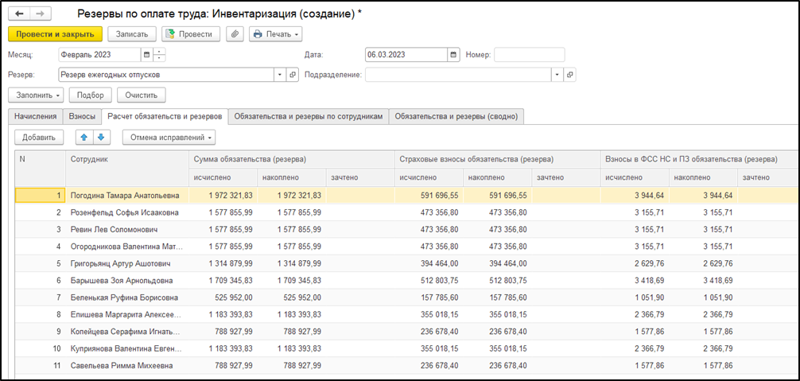
Task: Expand the Резерв field dropdown arrow
Action: pos(280,74)
